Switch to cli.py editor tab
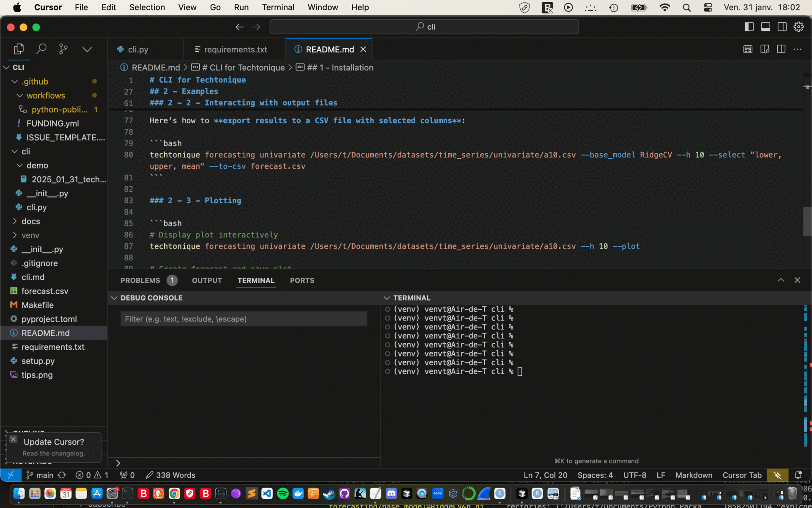The image size is (812, 508). pyautogui.click(x=138, y=50)
